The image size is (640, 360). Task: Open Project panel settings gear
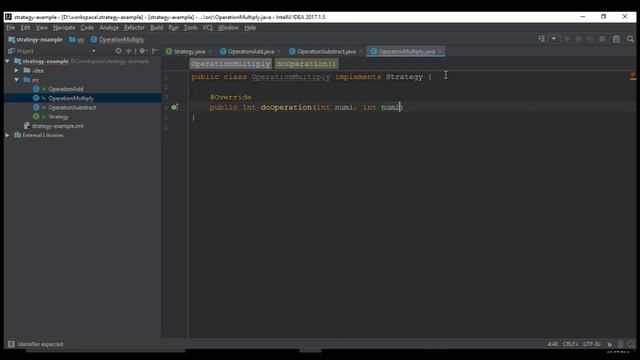pos(143,51)
